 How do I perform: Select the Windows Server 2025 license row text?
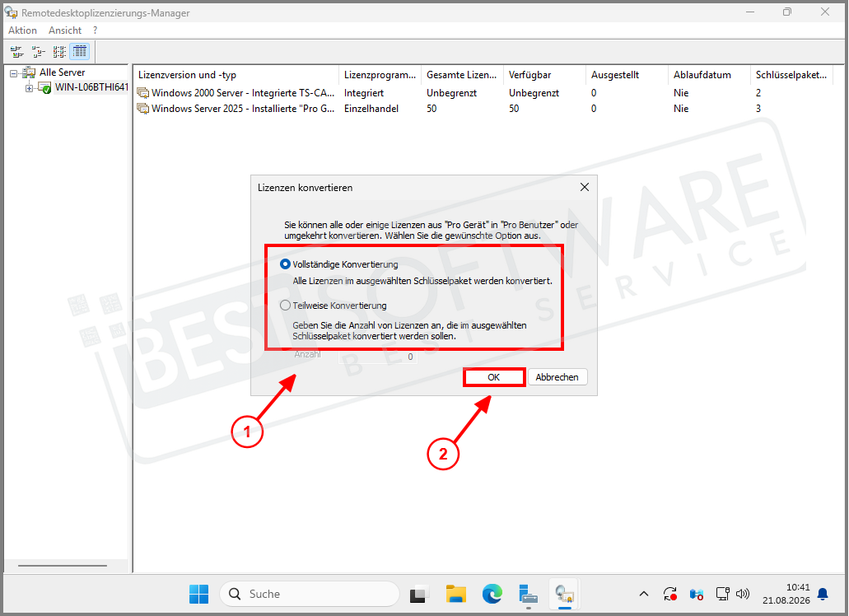(243, 109)
